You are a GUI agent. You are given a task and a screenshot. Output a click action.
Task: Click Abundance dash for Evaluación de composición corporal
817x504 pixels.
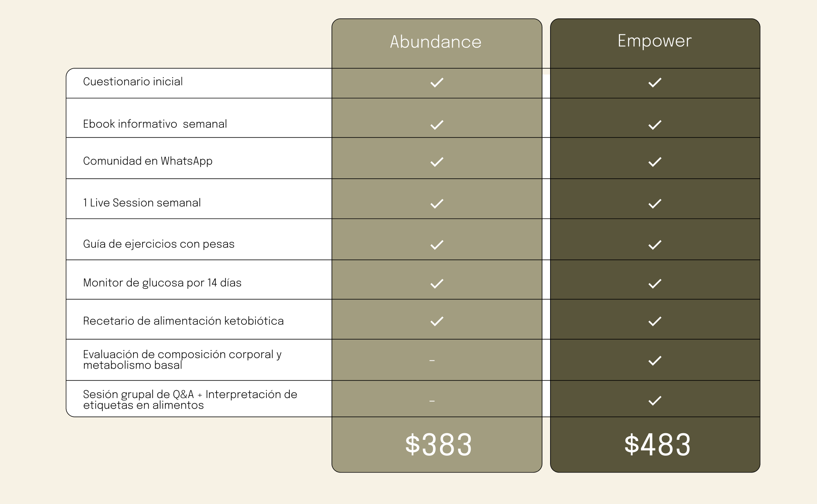pyautogui.click(x=432, y=361)
